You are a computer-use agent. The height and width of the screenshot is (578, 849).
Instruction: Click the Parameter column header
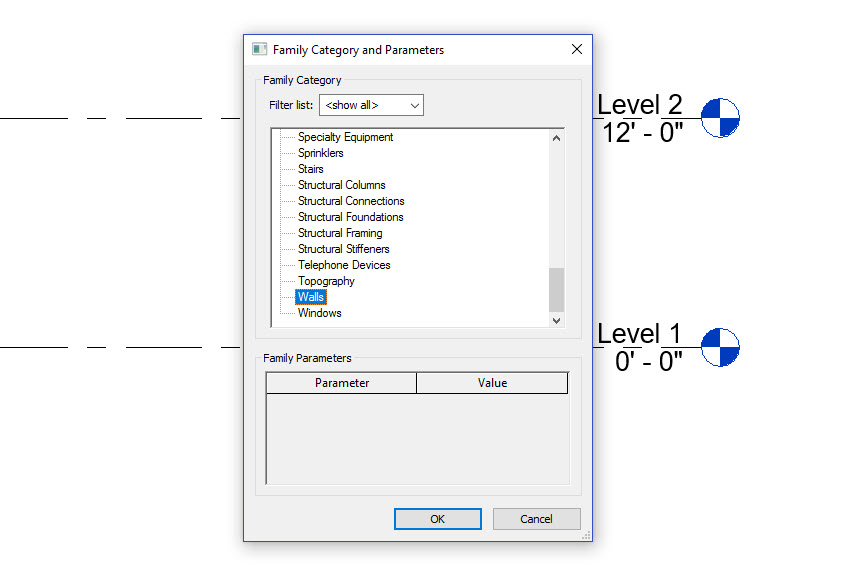tap(340, 382)
